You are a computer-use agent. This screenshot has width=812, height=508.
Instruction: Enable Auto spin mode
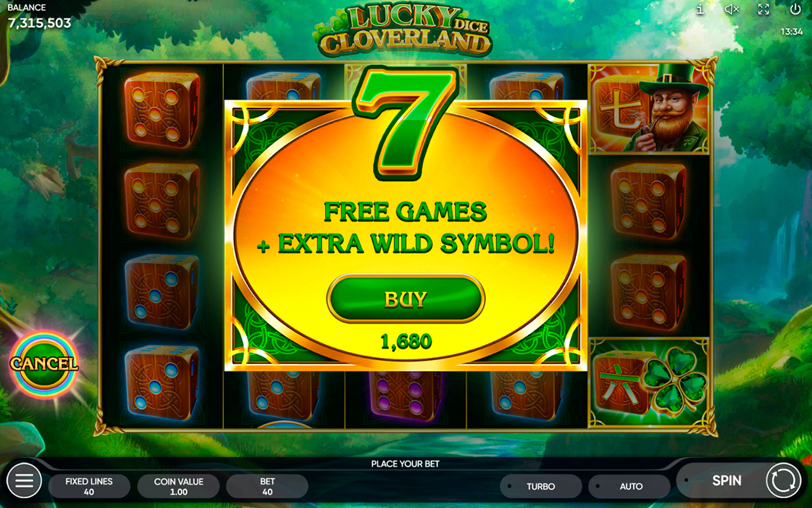[629, 486]
